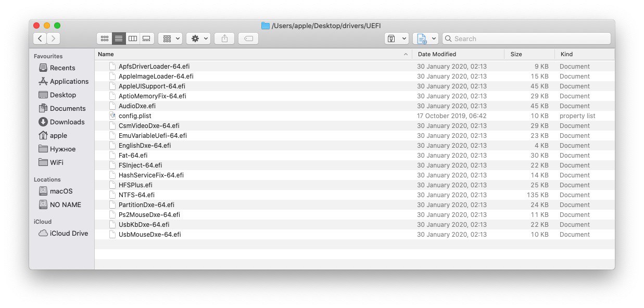Screen dimensions: 644x308
Task: Click the Share toolbar button
Action: (224, 38)
